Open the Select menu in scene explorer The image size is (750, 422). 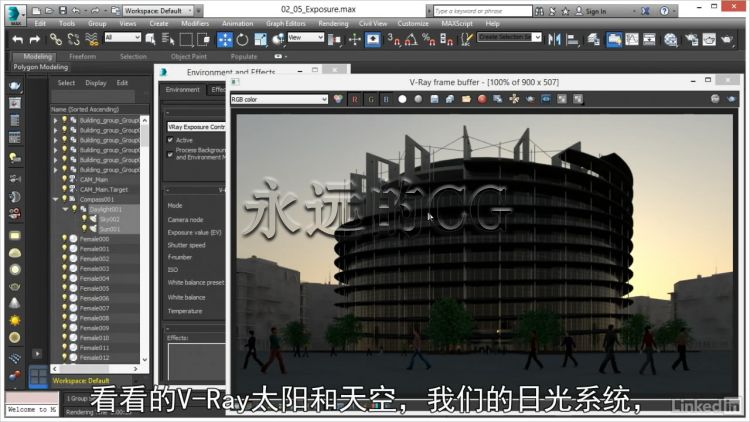[66, 83]
